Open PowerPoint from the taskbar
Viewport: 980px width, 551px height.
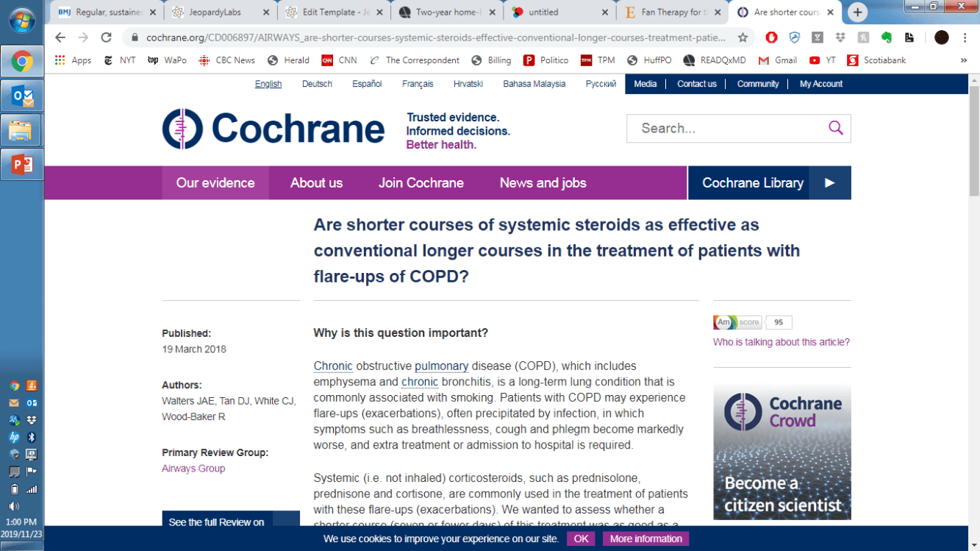21,164
